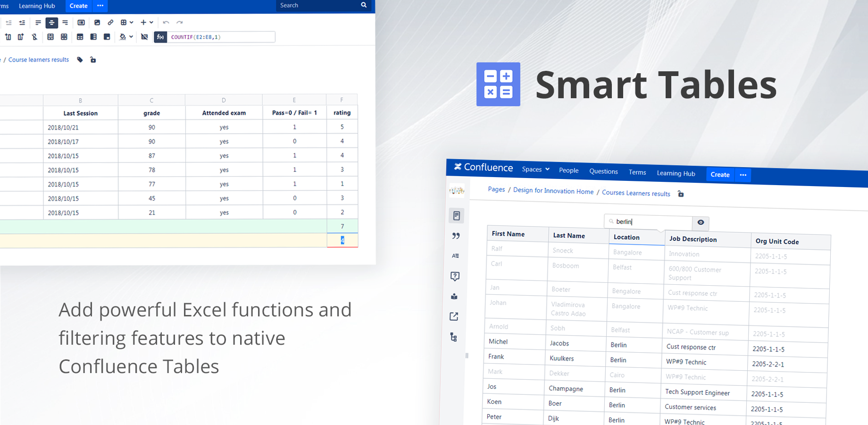Click Create in right Confluence window
The height and width of the screenshot is (425, 868).
pos(720,174)
